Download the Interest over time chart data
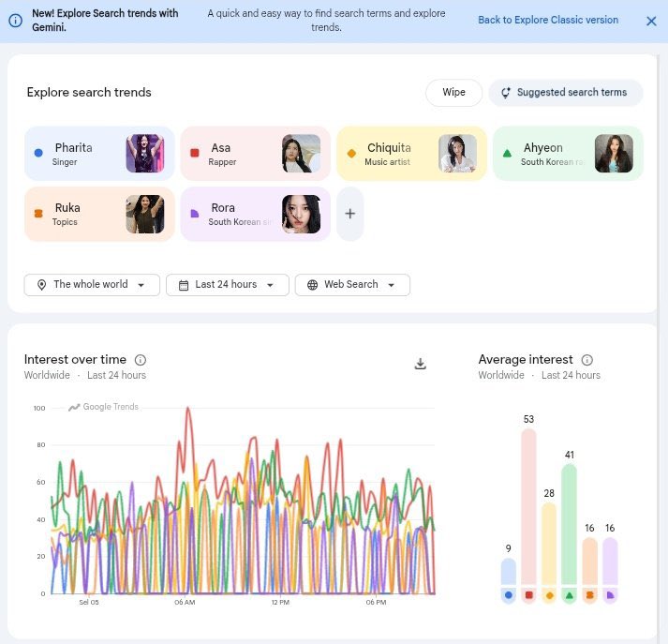Screen dimensions: 668x644 click(x=420, y=364)
